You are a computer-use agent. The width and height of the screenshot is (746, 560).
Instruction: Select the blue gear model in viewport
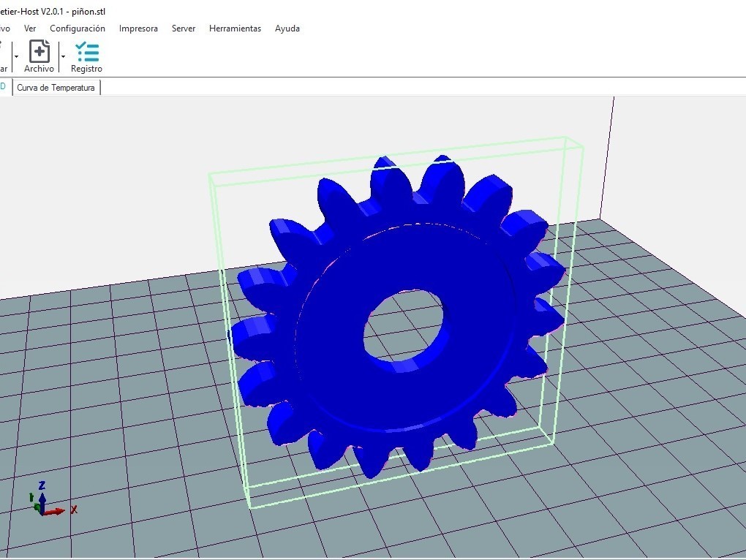(x=396, y=315)
